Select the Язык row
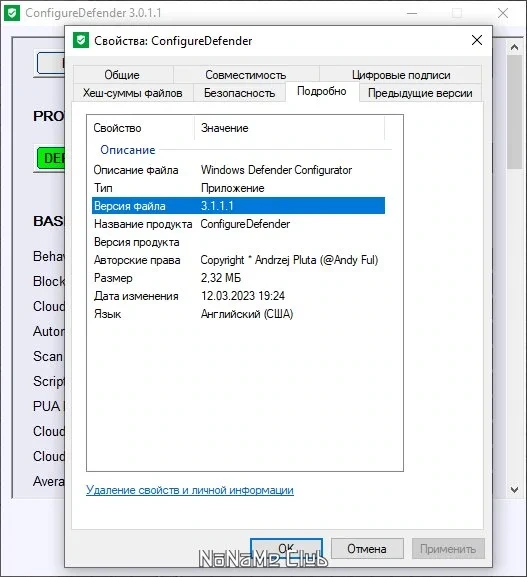527x577 pixels. tap(238, 314)
